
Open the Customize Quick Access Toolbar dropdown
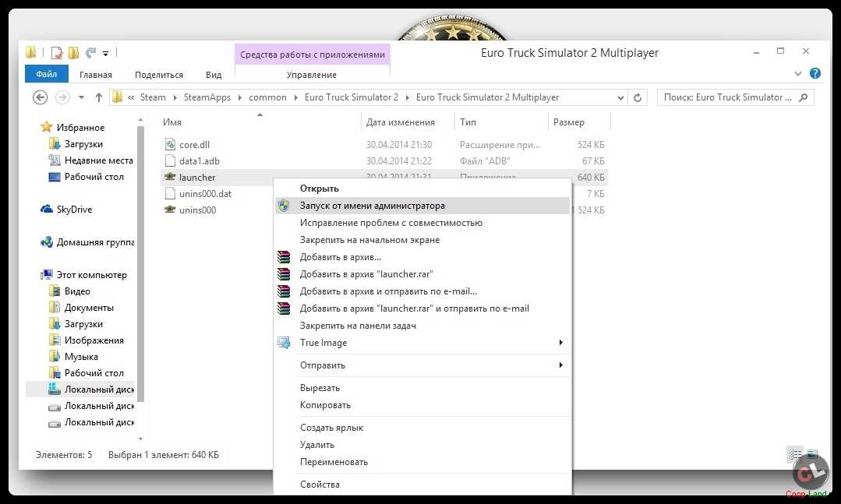point(106,54)
